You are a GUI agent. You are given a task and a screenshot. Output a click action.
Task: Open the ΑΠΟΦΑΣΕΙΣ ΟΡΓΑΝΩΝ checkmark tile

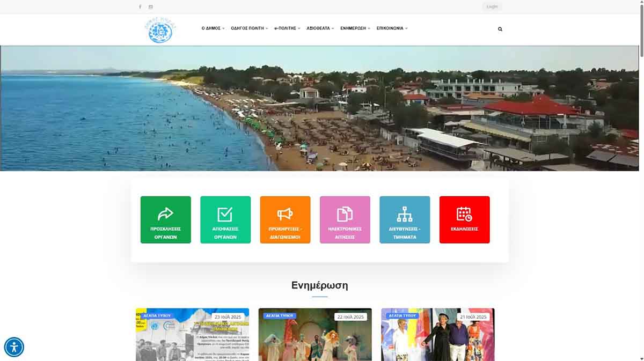coord(225,220)
